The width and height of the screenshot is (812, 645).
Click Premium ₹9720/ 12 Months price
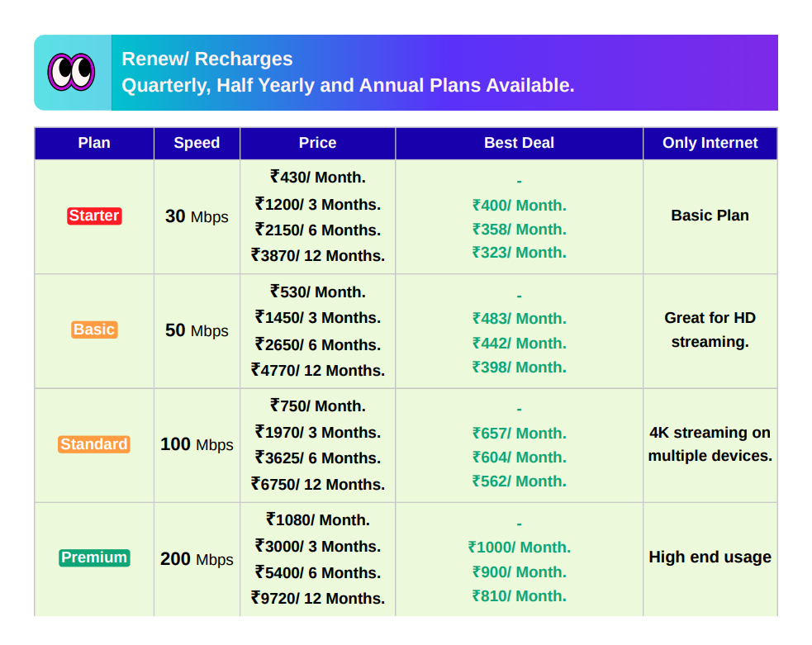pos(318,599)
